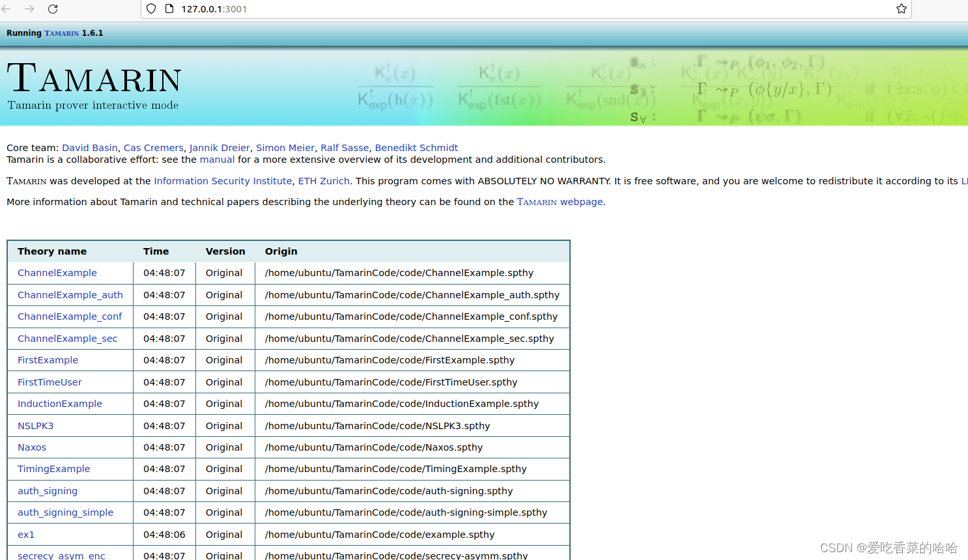Open Cas Cremers' link
This screenshot has width=968, height=560.
point(154,148)
